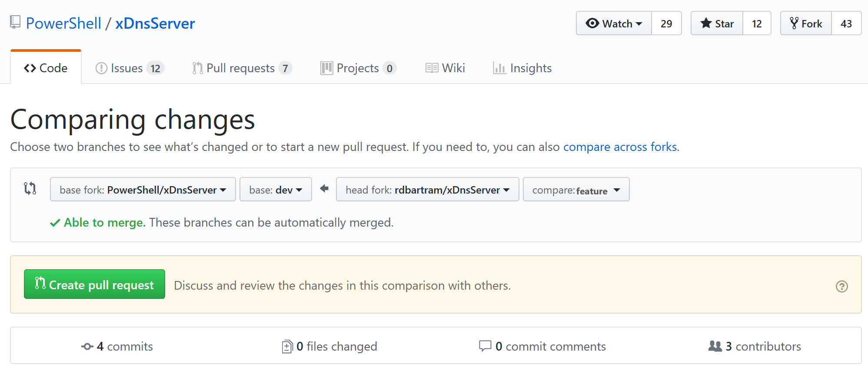Click the commits icon beside 4 commits
Image resolution: width=868 pixels, height=371 pixels.
click(87, 346)
